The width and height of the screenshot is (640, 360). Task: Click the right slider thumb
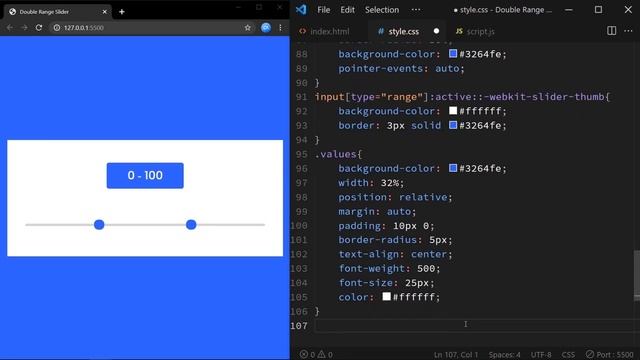coord(191,224)
